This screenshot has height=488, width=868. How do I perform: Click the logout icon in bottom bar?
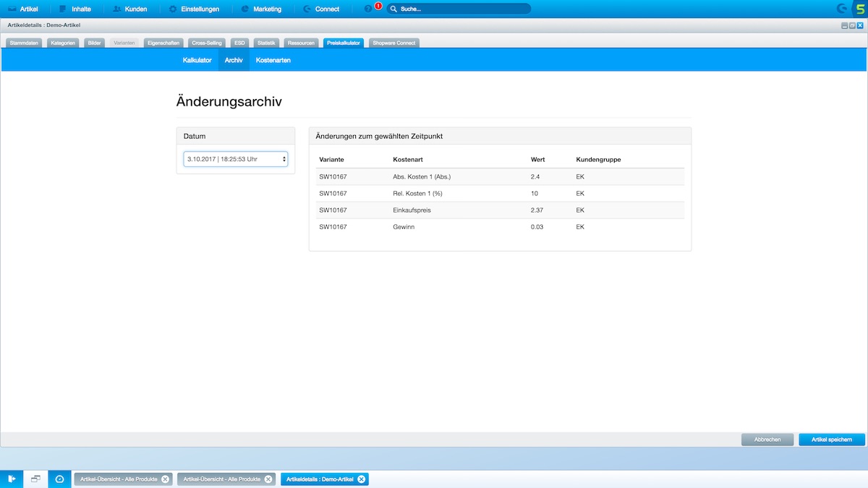click(x=12, y=479)
